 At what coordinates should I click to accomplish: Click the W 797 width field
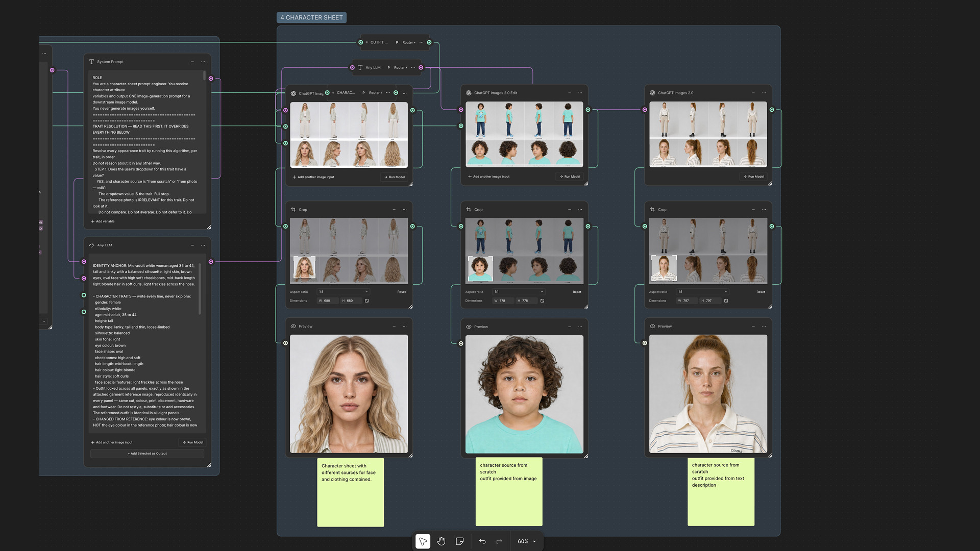687,300
